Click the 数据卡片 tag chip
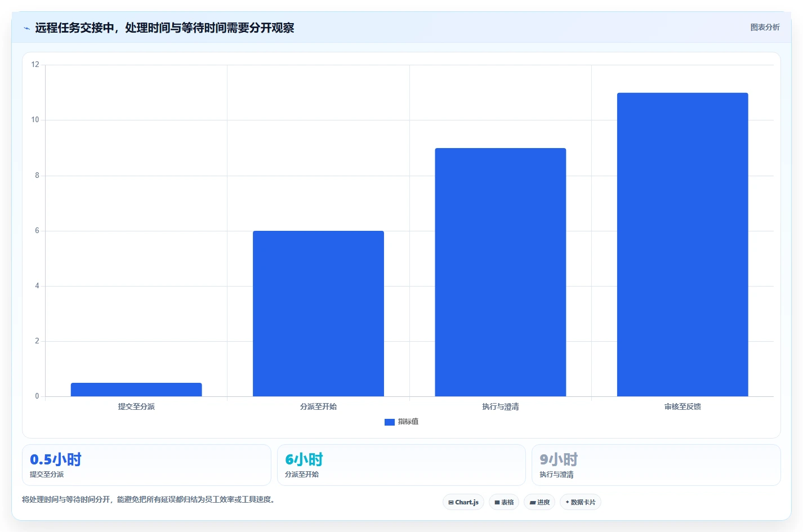The height and width of the screenshot is (532, 803). (x=580, y=502)
